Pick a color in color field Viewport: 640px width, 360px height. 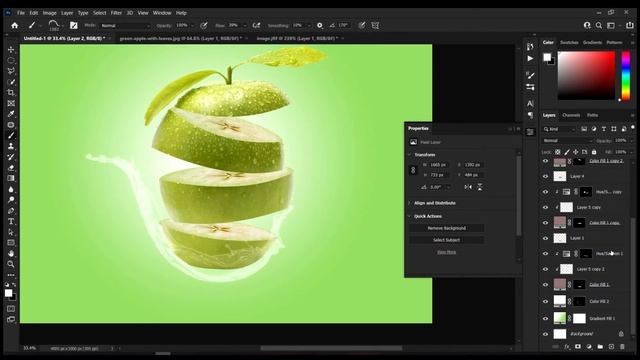pos(586,76)
